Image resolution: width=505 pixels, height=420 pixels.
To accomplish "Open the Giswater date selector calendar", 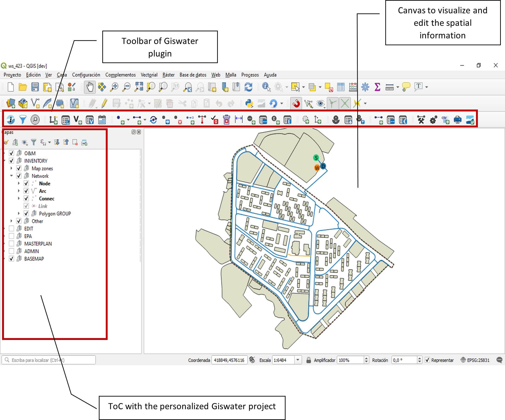I will click(102, 120).
